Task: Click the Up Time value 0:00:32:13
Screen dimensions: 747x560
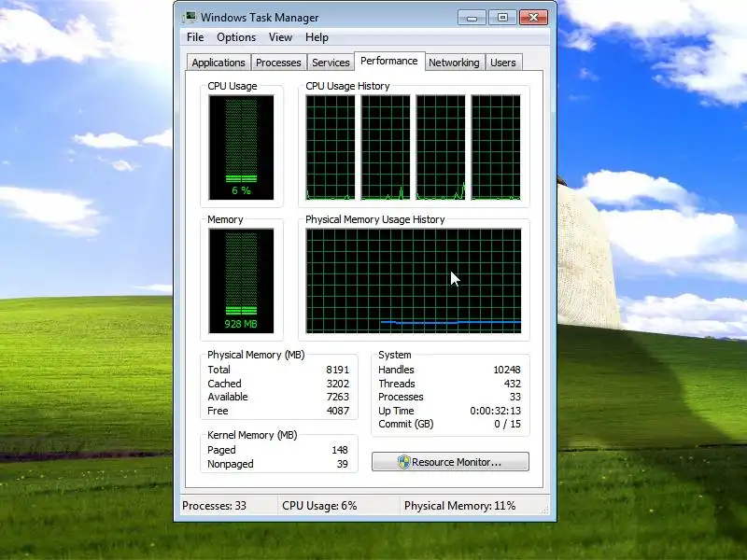Action: pyautogui.click(x=496, y=411)
